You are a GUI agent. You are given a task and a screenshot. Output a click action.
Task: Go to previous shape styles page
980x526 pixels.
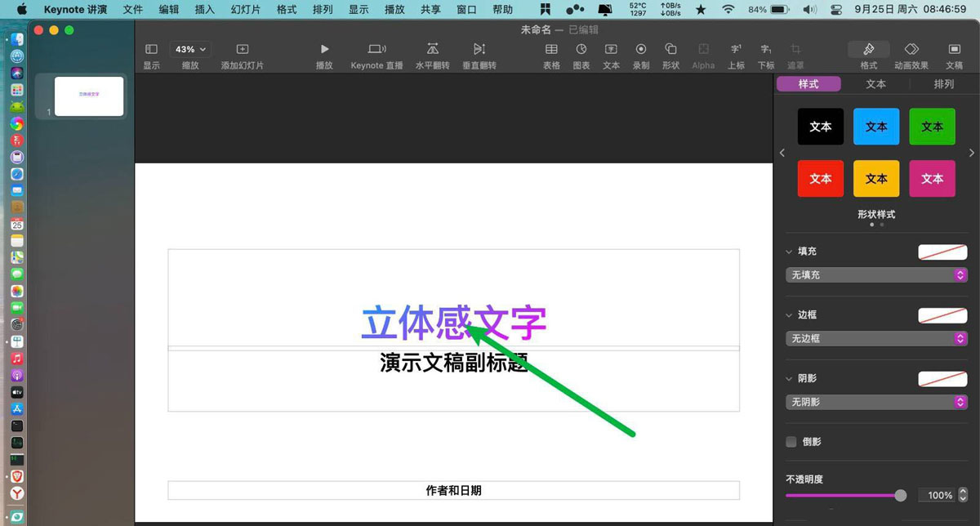(x=782, y=153)
